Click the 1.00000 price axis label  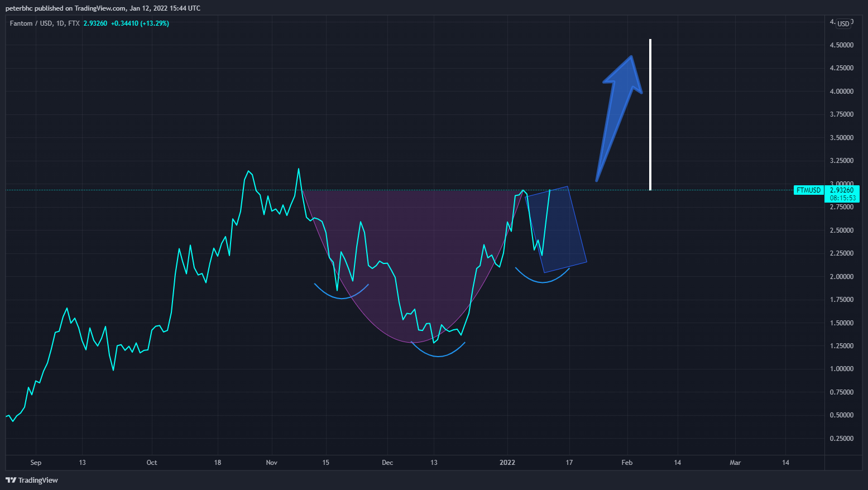[842, 369]
